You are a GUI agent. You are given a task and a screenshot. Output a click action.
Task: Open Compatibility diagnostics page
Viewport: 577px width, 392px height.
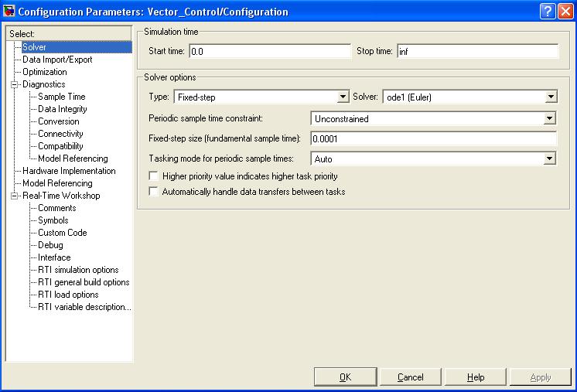pos(61,146)
